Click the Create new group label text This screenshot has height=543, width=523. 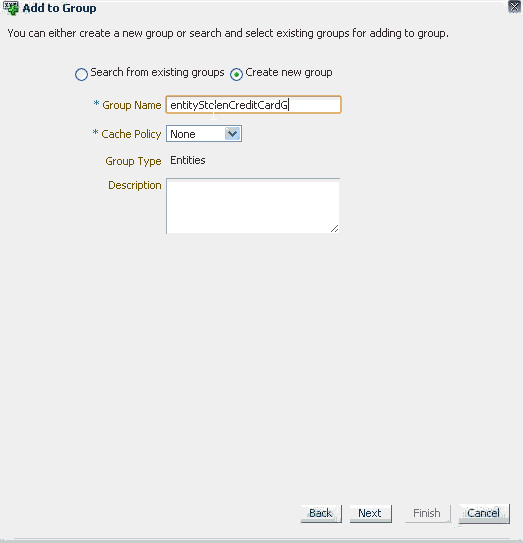[x=289, y=72]
